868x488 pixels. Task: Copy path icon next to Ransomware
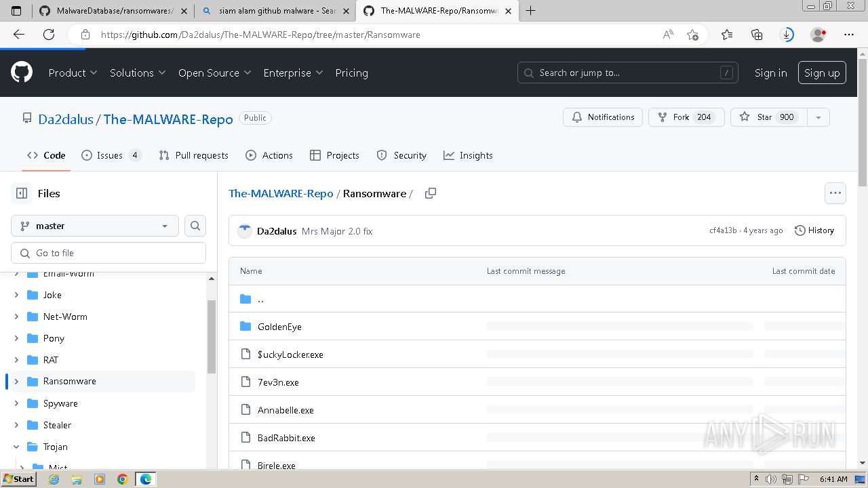431,193
